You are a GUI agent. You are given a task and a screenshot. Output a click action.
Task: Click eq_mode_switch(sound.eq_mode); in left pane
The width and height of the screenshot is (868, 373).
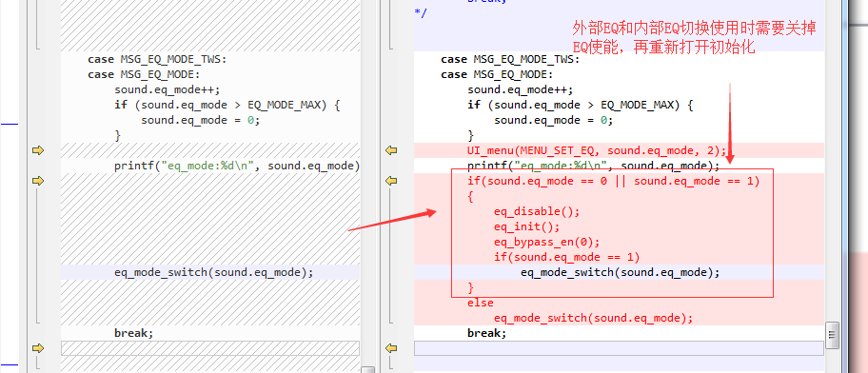[x=214, y=272]
